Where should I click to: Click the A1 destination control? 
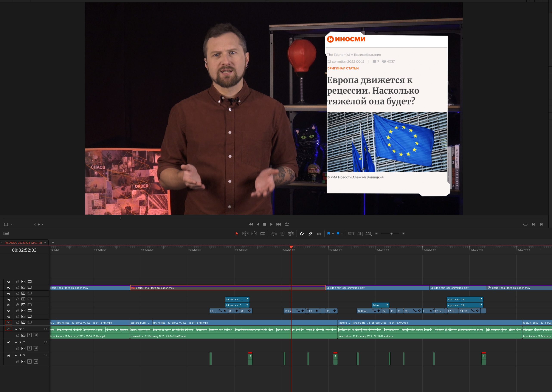click(9, 329)
